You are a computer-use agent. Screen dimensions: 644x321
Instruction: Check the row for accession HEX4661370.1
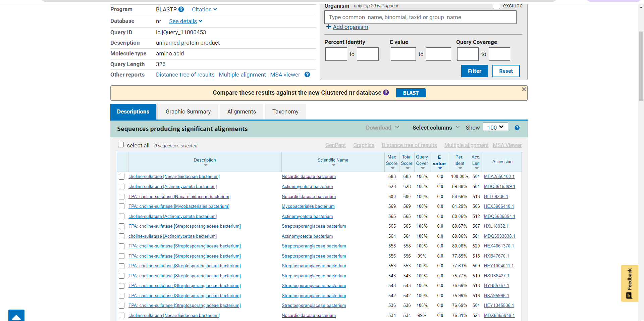coord(122,246)
